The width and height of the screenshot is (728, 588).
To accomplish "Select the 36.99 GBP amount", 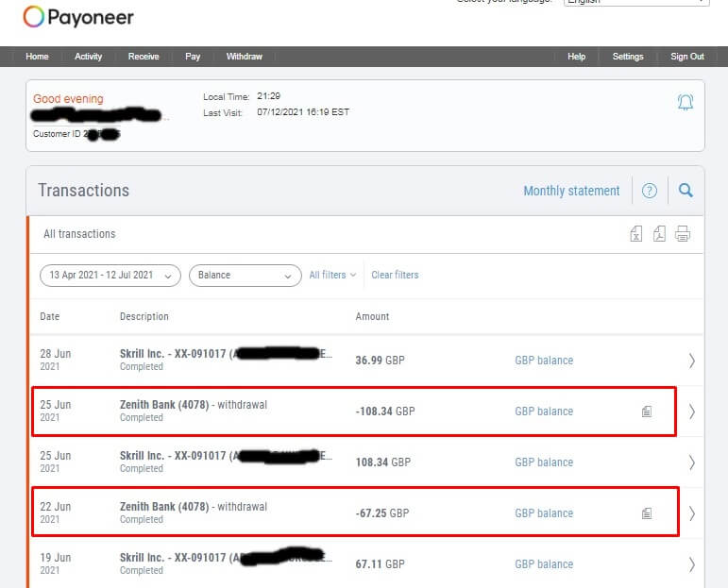I will coord(380,361).
